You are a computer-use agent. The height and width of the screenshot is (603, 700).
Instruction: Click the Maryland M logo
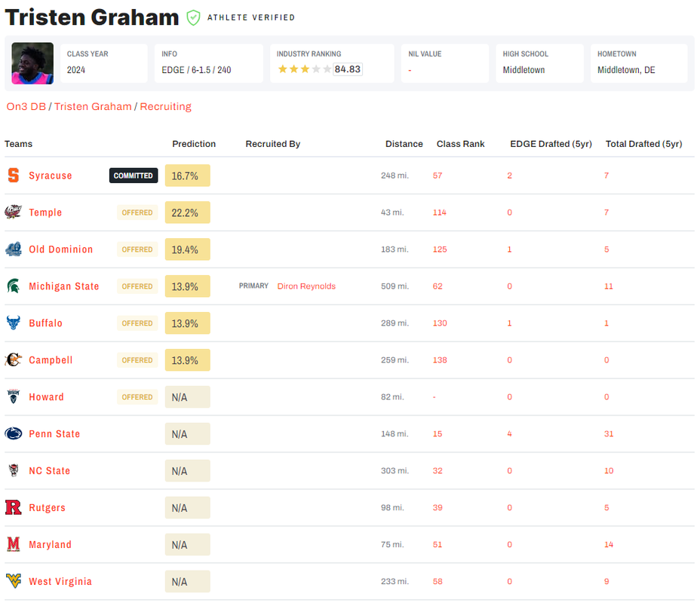pyautogui.click(x=14, y=544)
